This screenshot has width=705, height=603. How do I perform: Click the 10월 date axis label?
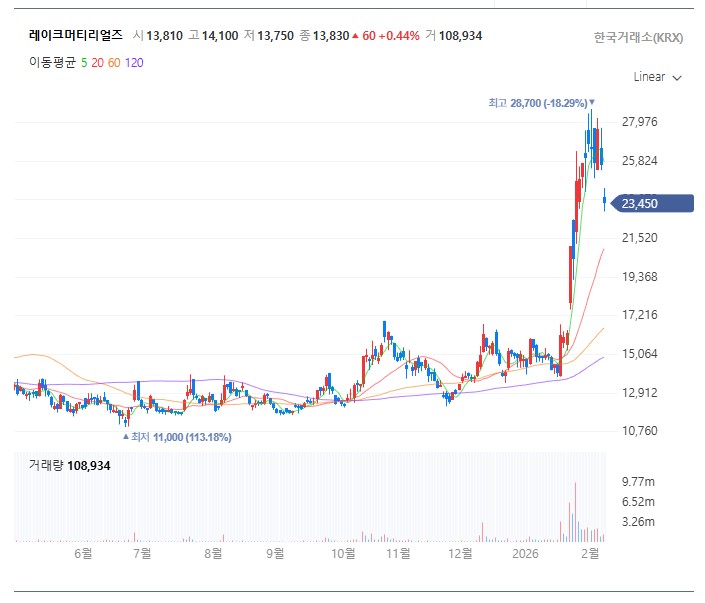(x=344, y=553)
